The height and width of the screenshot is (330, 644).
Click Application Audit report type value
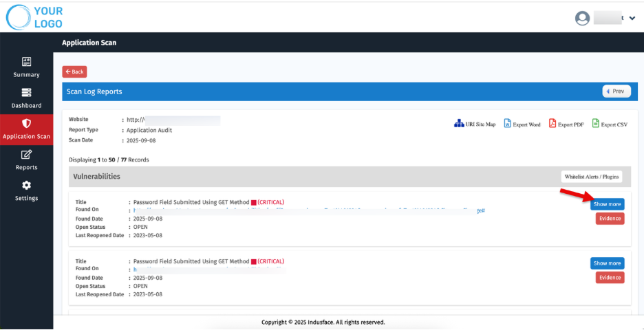pyautogui.click(x=149, y=130)
